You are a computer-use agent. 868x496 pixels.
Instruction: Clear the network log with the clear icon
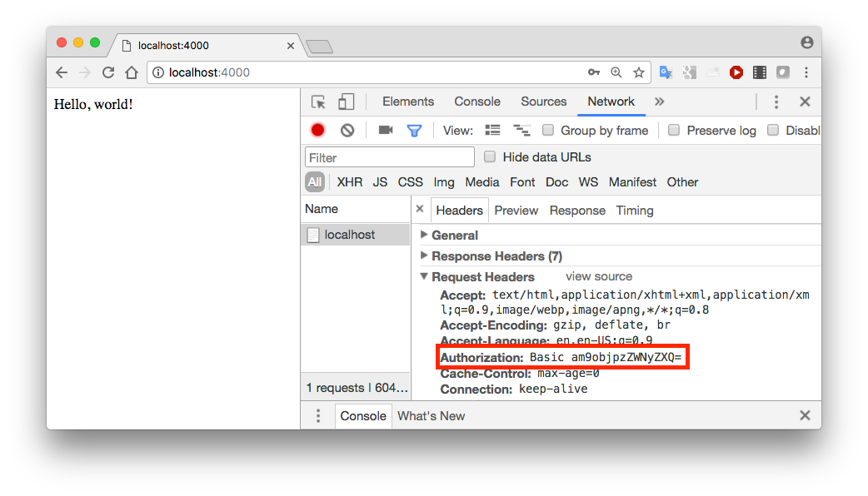(x=347, y=130)
